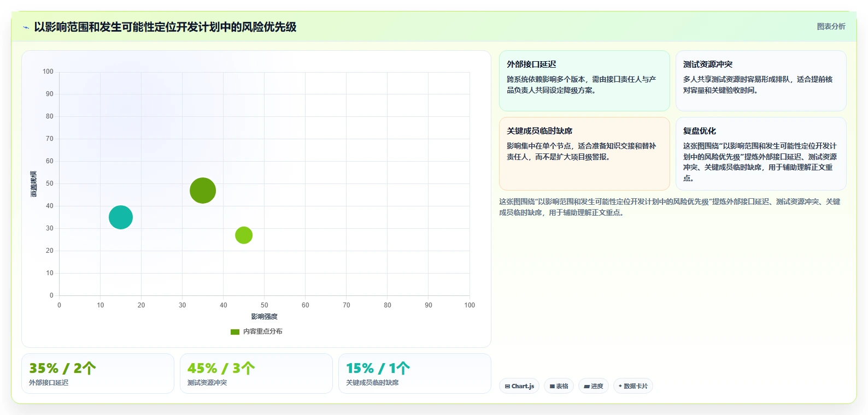This screenshot has width=868, height=415.
Task: Select the 进度 tag chip
Action: pyautogui.click(x=593, y=386)
